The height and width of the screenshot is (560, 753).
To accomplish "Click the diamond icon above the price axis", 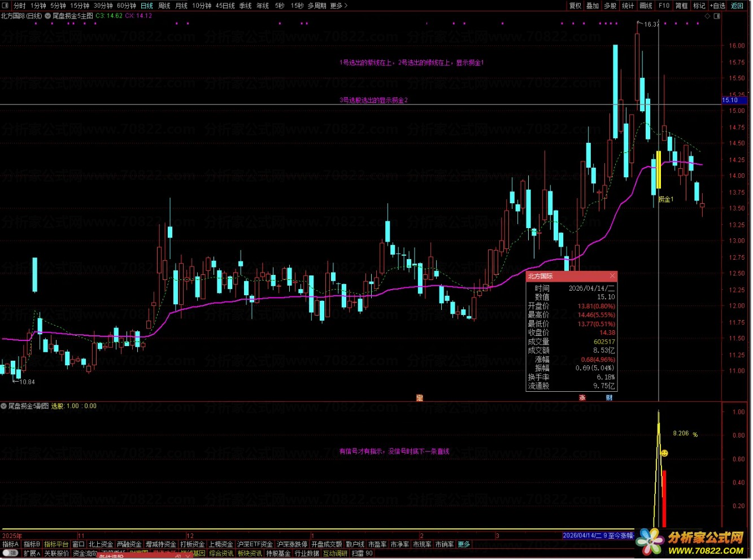I will pos(707,16).
